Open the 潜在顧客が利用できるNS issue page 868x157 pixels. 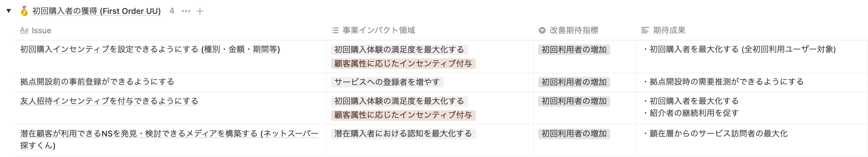coord(169,139)
